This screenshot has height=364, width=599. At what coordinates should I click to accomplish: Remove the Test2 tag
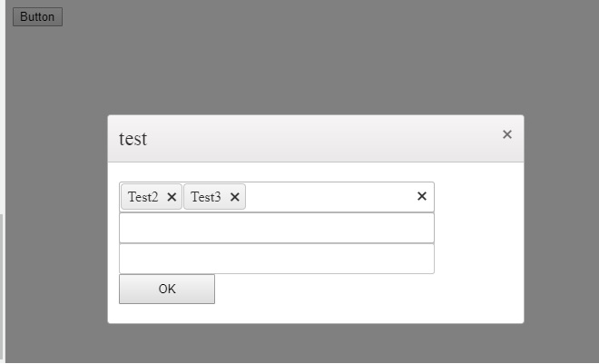click(172, 197)
